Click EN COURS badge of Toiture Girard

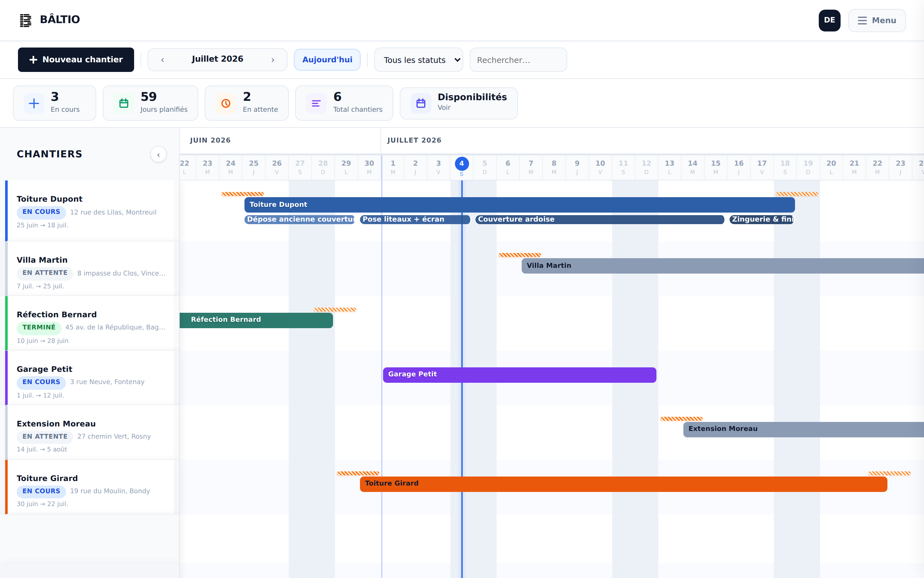click(41, 491)
